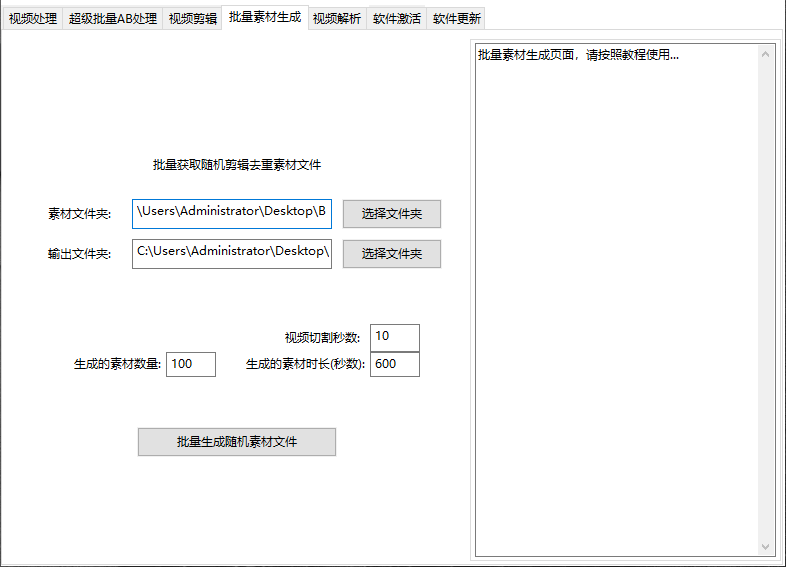Screen dimensions: 786x567
Task: Focus the 视频切割秒数 field
Action: [395, 338]
